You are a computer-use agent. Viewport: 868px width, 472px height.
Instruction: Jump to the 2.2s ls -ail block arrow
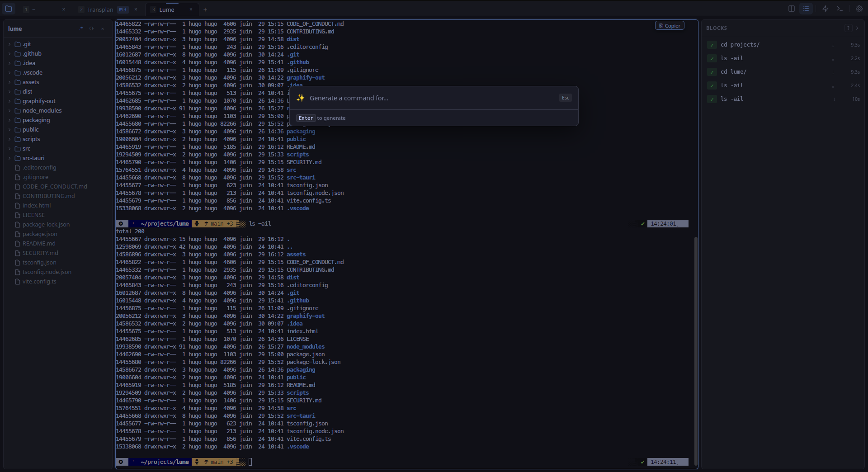tap(833, 58)
